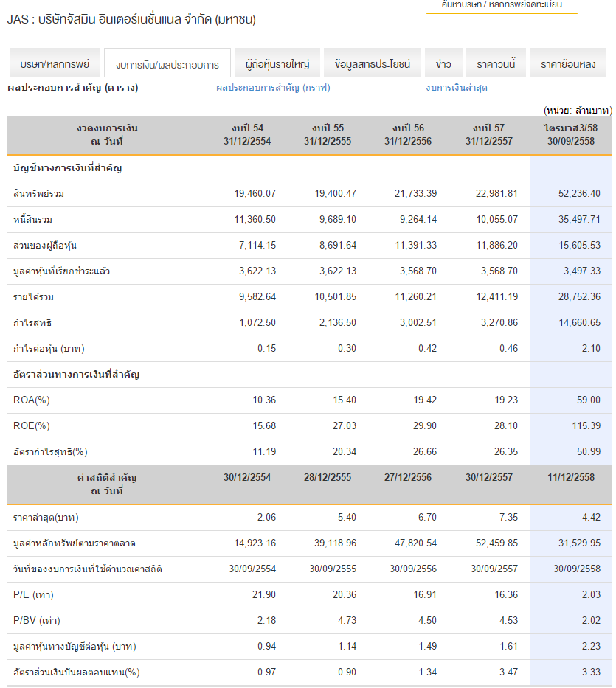Select market cap value 14,923.16
Screen dimensions: 616x688
pyautogui.click(x=255, y=543)
